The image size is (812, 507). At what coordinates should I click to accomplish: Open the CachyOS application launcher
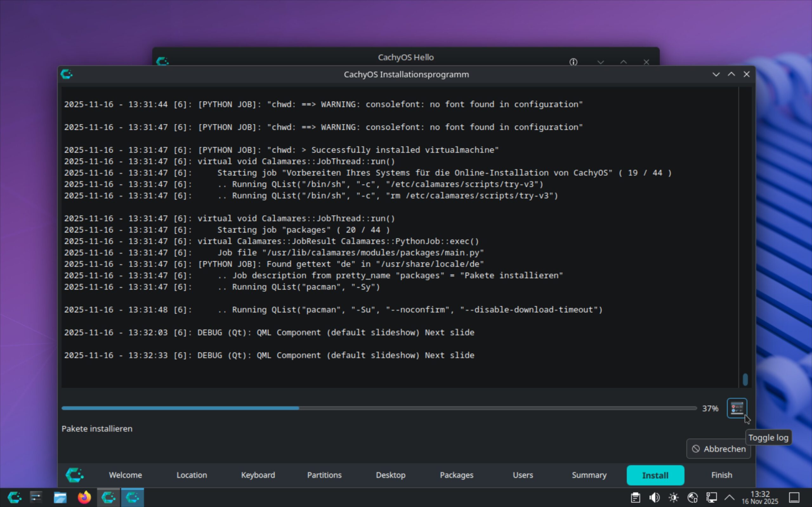(14, 497)
